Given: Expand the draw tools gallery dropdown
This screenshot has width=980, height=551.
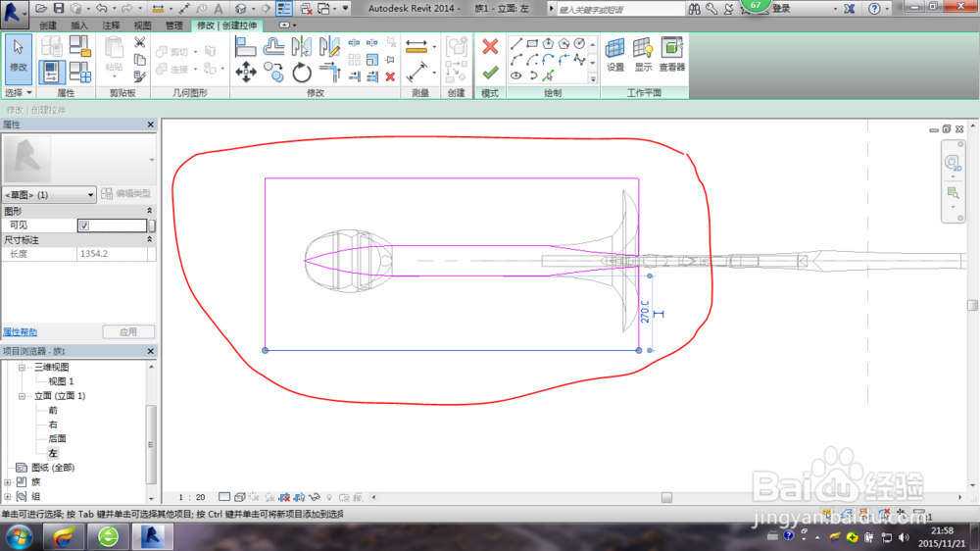Looking at the screenshot, I should (593, 78).
